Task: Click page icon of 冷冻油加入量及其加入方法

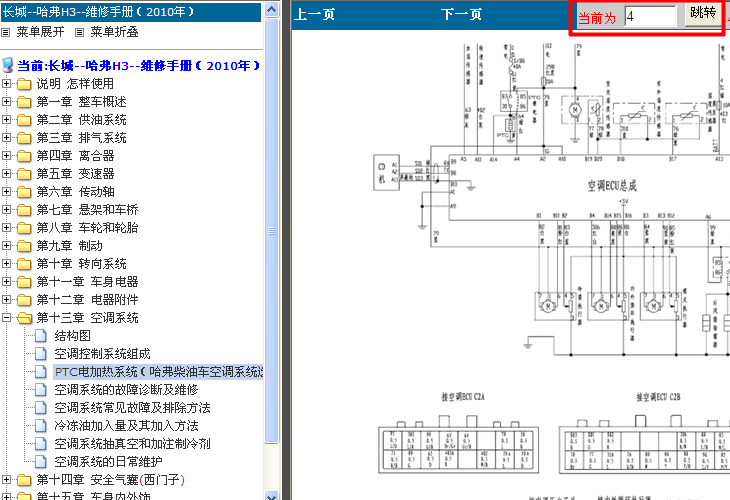Action: click(x=41, y=426)
